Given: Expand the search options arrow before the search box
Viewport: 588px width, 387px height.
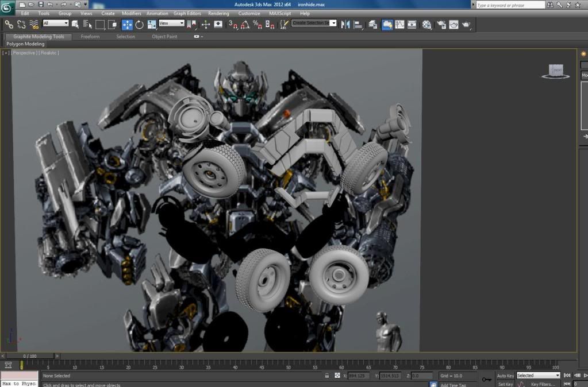Looking at the screenshot, I should click(473, 5).
